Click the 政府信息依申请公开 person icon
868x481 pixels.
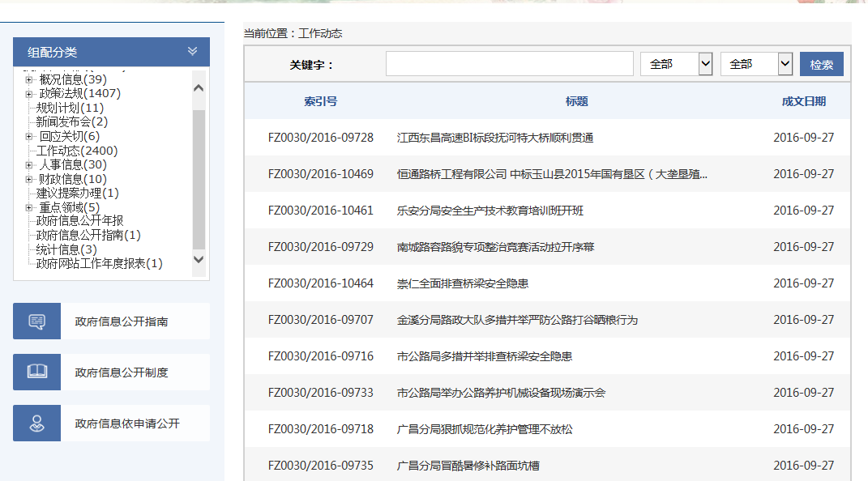(36, 424)
